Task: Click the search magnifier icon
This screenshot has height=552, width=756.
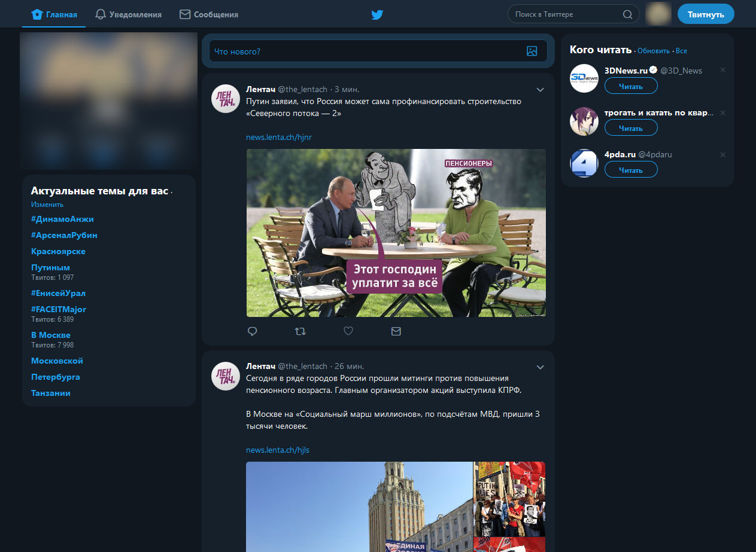Action: 627,14
